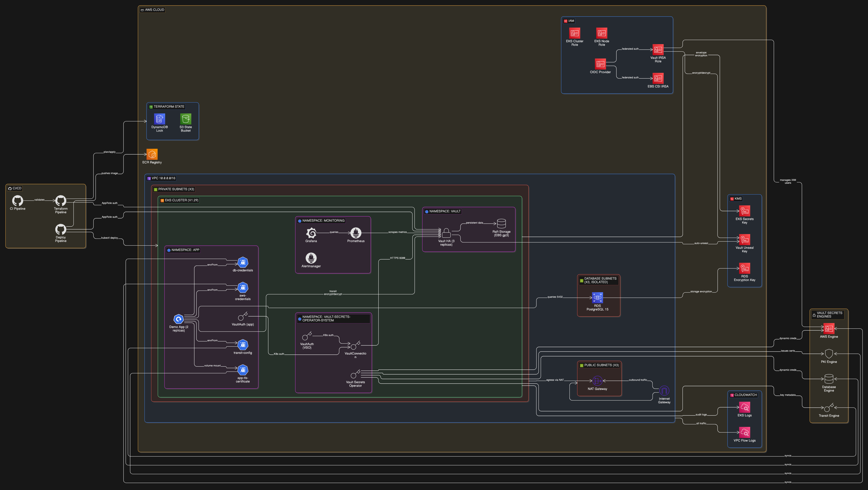Select the Demo App deployment icon
The height and width of the screenshot is (490, 868).
click(179, 318)
